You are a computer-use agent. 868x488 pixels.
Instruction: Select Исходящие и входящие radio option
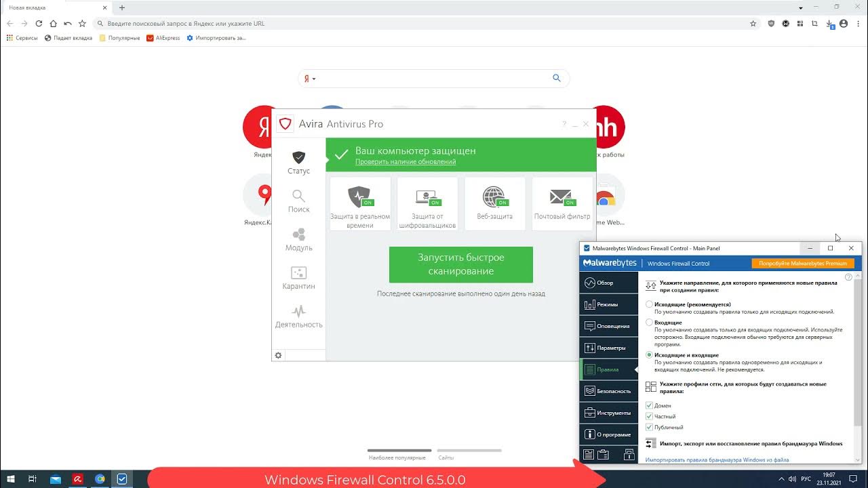[x=650, y=355]
